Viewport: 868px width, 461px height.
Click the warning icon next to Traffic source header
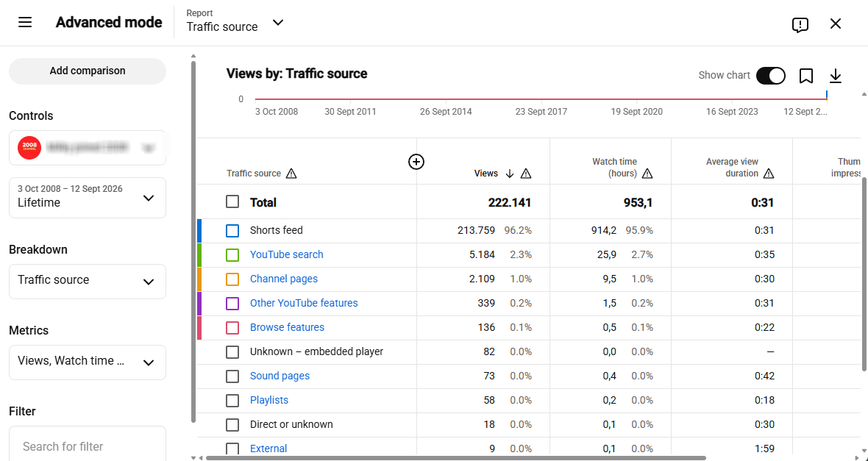point(291,174)
